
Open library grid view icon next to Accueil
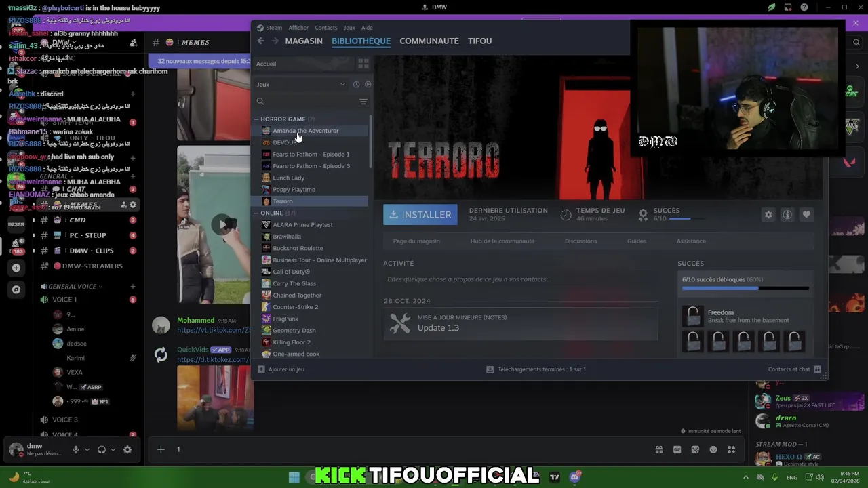pyautogui.click(x=363, y=64)
